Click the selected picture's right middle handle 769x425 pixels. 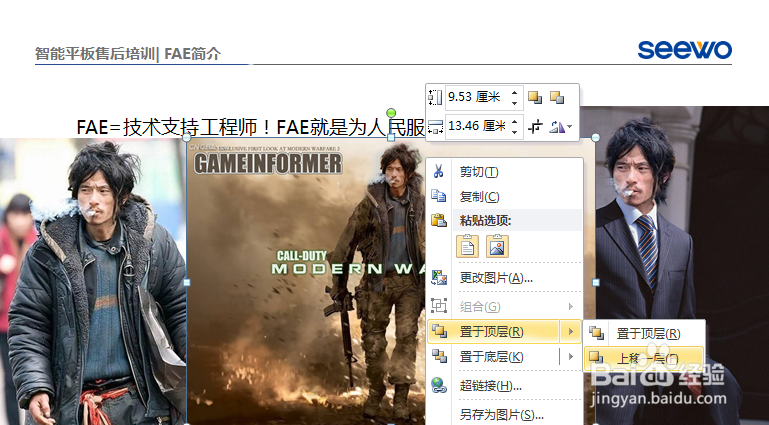click(596, 282)
